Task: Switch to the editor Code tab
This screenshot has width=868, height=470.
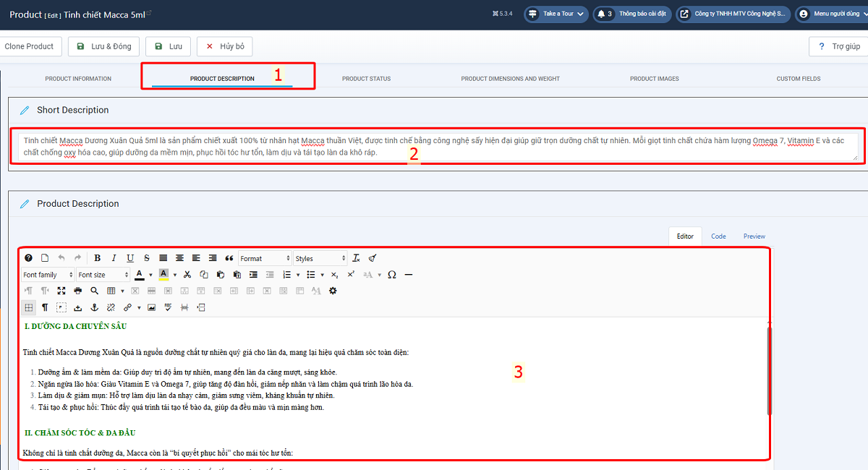Action: 718,236
